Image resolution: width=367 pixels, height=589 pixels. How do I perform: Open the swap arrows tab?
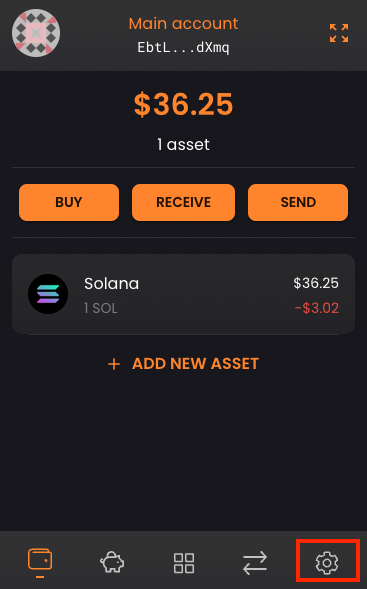(255, 563)
